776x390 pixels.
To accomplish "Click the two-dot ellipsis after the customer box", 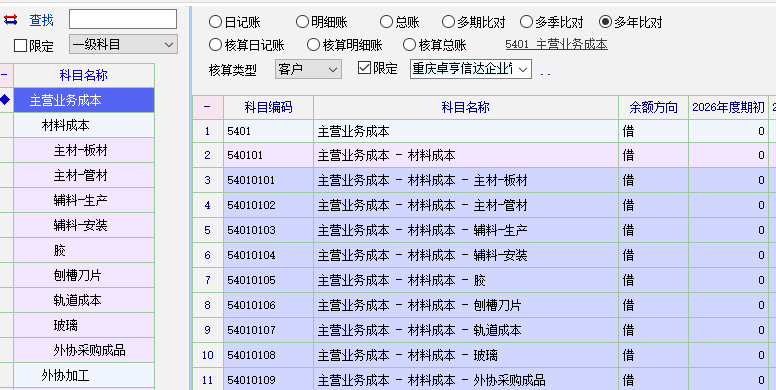I will click(x=545, y=74).
